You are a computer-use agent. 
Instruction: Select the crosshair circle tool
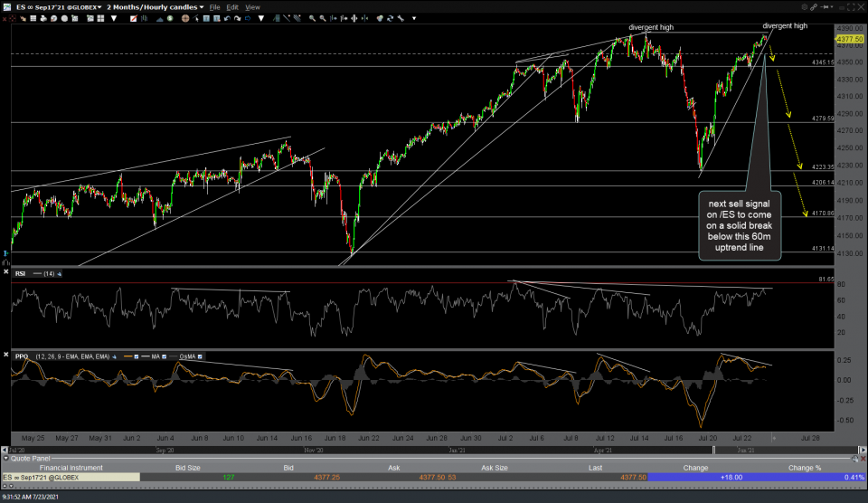[x=185, y=18]
